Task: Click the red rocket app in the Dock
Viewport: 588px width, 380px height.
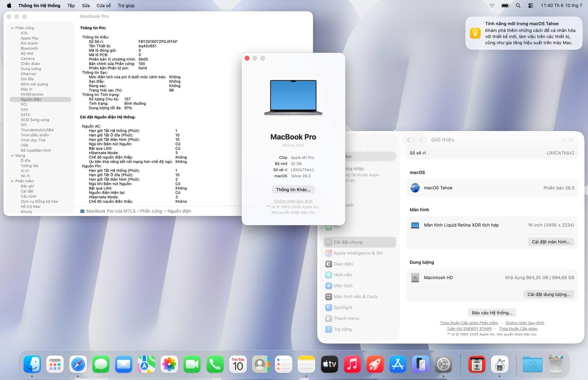Action: point(375,364)
